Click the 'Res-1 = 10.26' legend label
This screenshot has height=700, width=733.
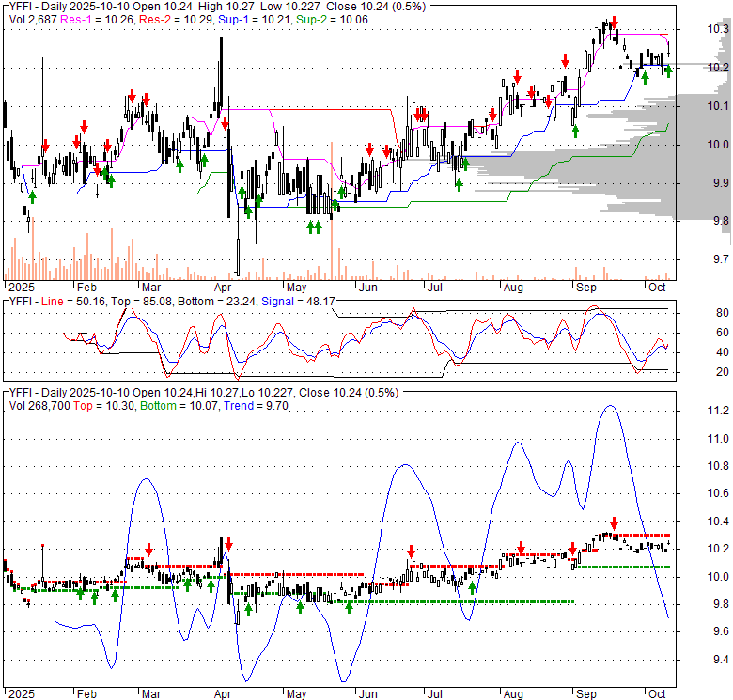[97, 20]
